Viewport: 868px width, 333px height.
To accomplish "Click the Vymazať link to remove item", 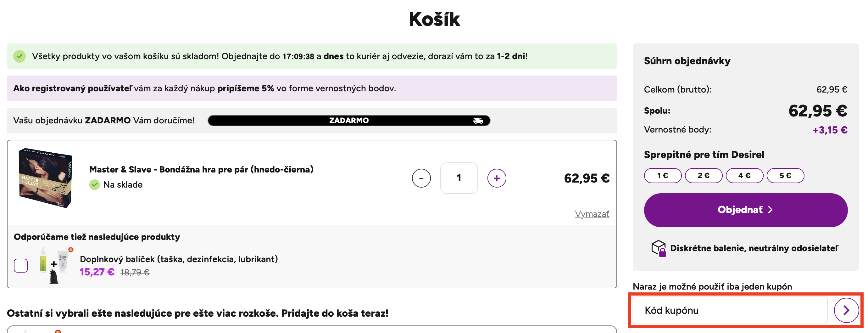I will click(592, 214).
